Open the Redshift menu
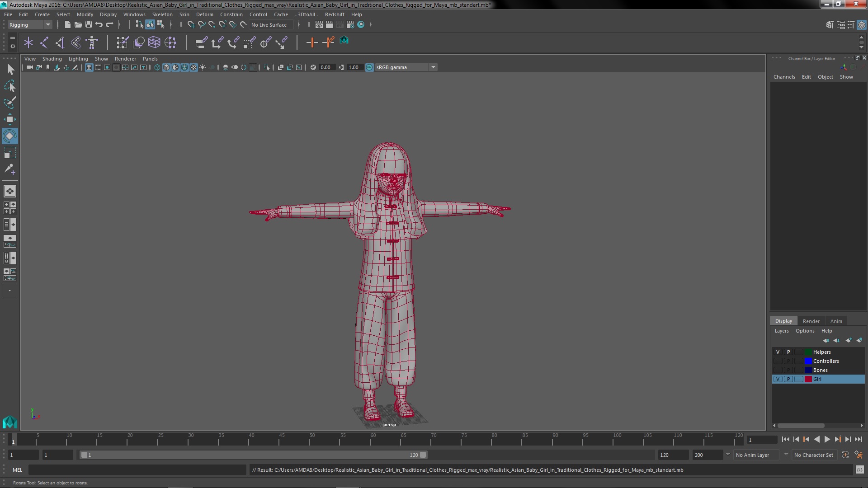 (334, 14)
